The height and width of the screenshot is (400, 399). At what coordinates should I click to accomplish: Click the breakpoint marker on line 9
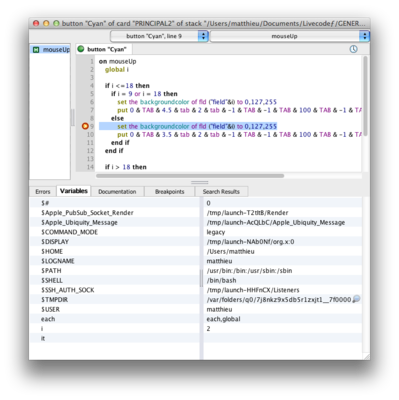point(85,126)
